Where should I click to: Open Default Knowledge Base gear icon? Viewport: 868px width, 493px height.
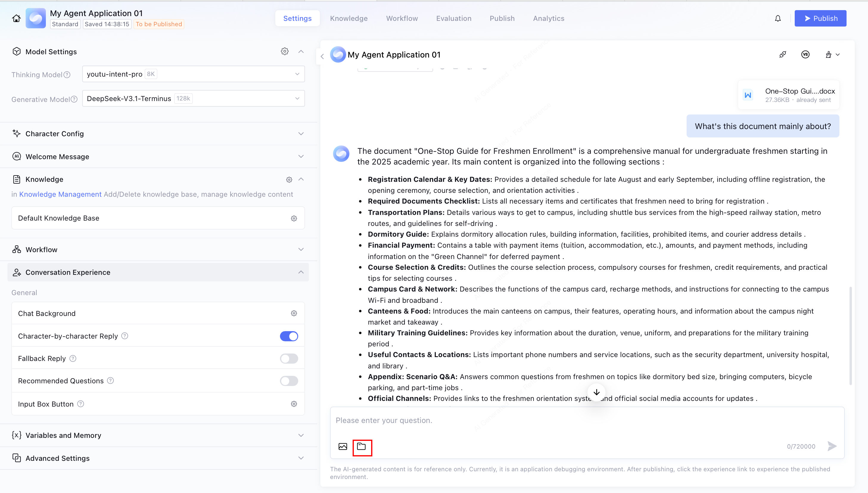[x=294, y=218]
